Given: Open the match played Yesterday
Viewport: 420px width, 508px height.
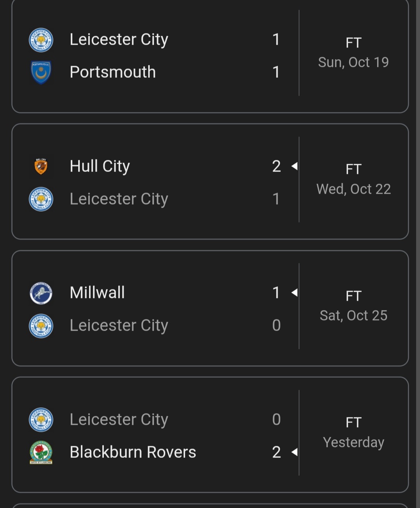Looking at the screenshot, I should 353,442.
